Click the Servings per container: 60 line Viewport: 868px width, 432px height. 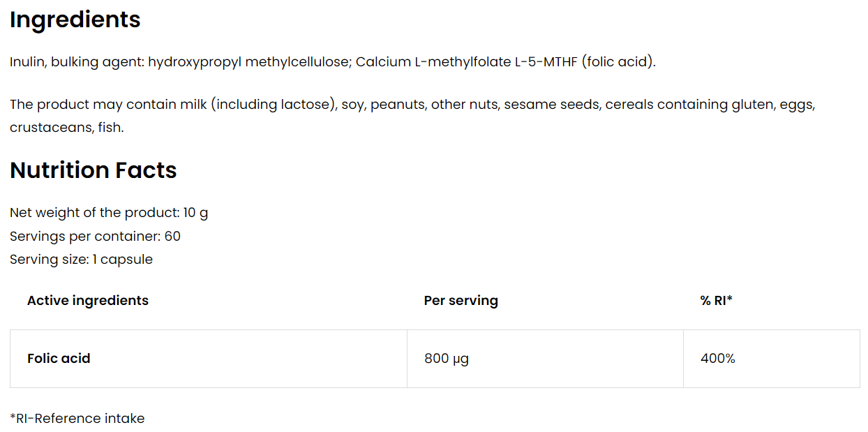pyautogui.click(x=96, y=236)
